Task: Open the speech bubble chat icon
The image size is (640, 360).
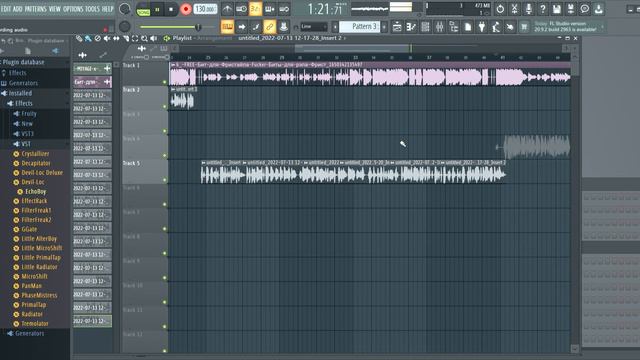Action: point(585,9)
